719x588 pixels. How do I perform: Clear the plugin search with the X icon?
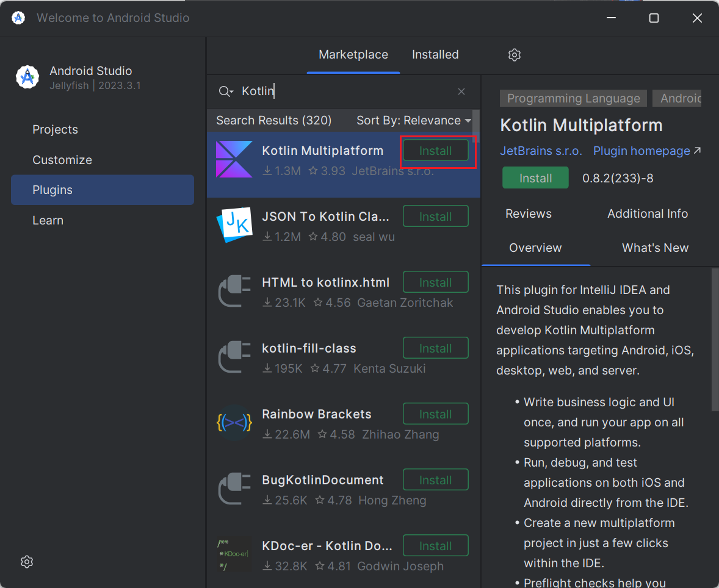pos(461,91)
